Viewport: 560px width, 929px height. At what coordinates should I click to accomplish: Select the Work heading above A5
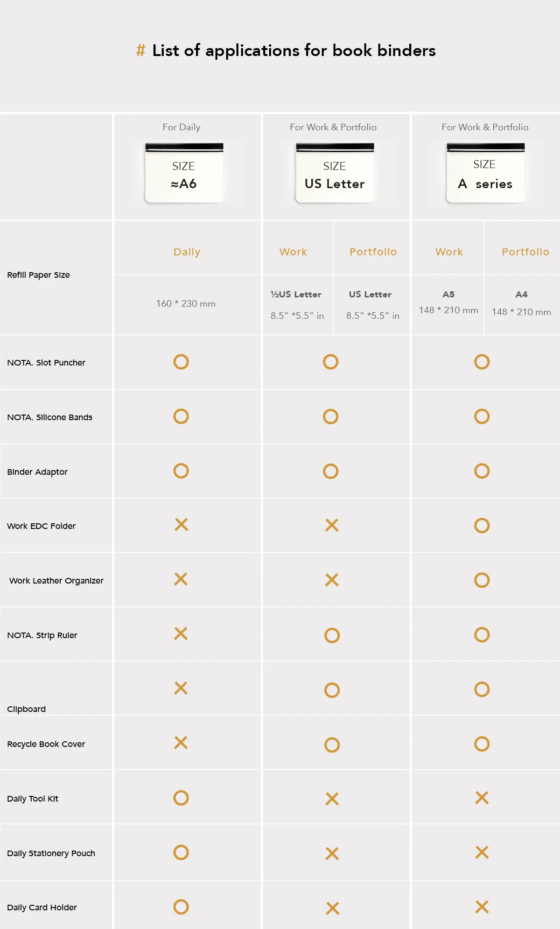pos(449,252)
